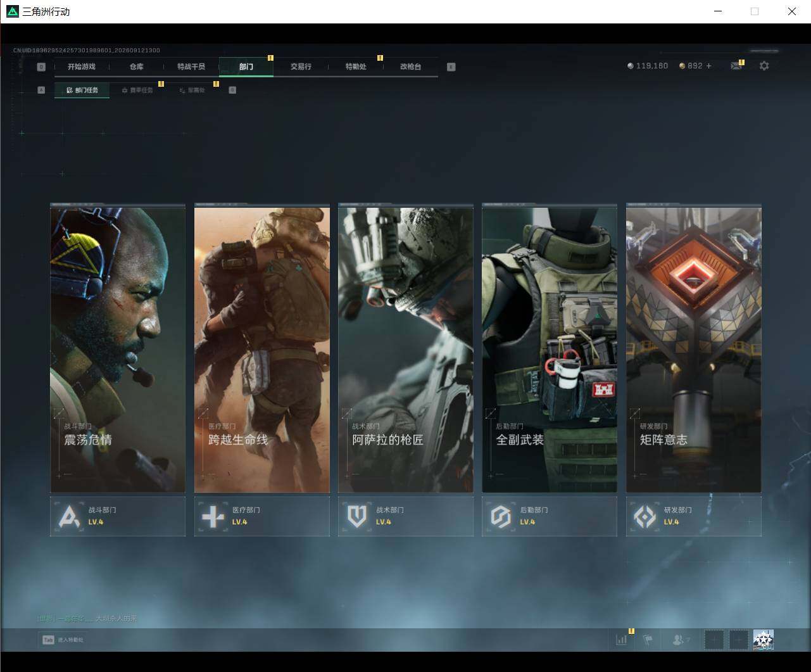Click LV.4 under 研发部门
The image size is (811, 672).
[x=672, y=522]
